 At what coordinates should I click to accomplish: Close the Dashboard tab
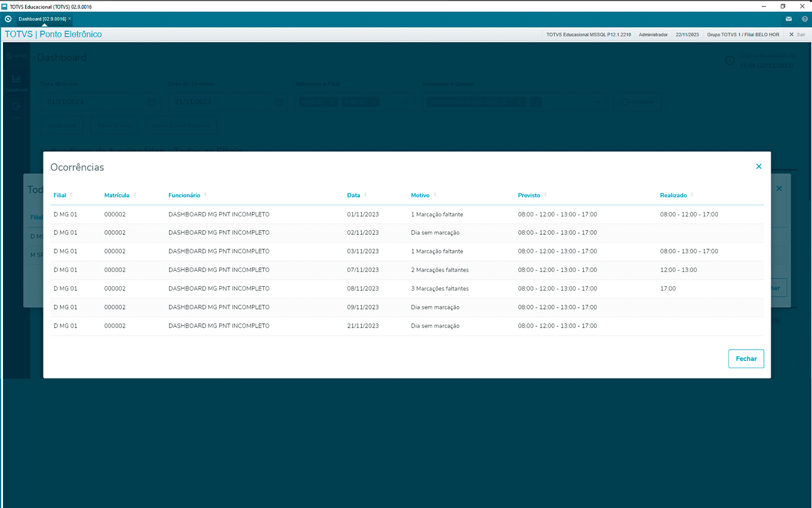click(x=70, y=19)
